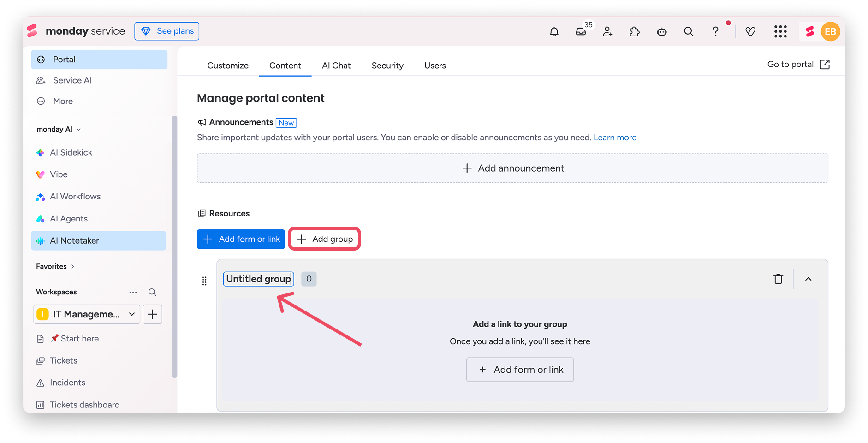This screenshot has width=868, height=443.
Task: Open the notifications bell
Action: click(x=554, y=31)
